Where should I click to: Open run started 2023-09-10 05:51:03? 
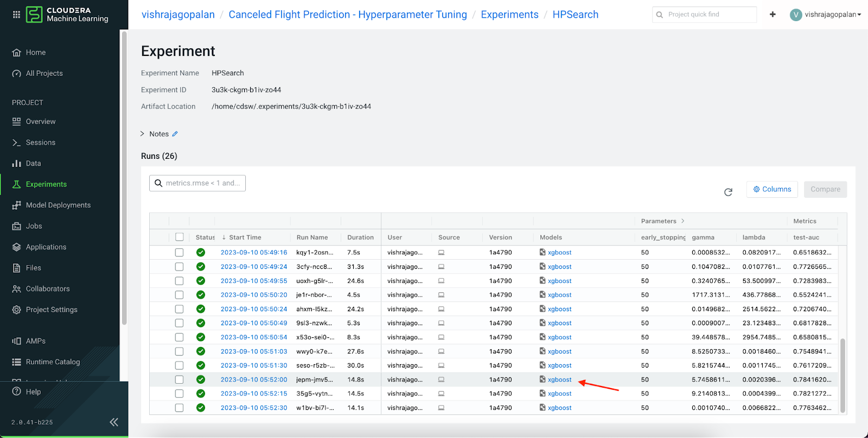tap(253, 351)
